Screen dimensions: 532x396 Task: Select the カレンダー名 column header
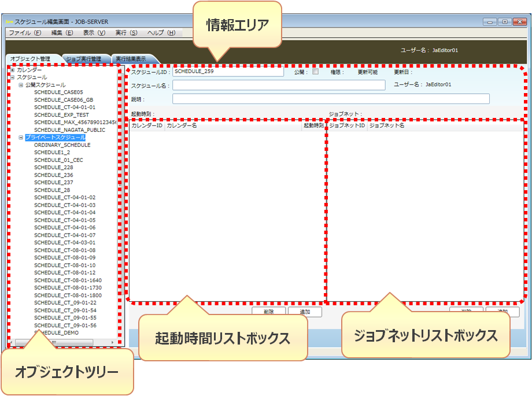tap(233, 125)
